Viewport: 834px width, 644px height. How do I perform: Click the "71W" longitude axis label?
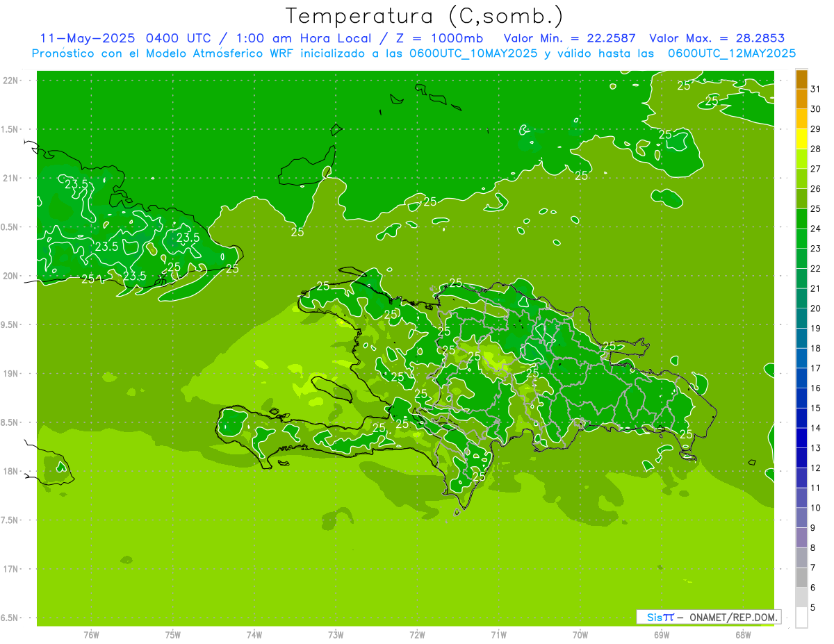coord(498,635)
